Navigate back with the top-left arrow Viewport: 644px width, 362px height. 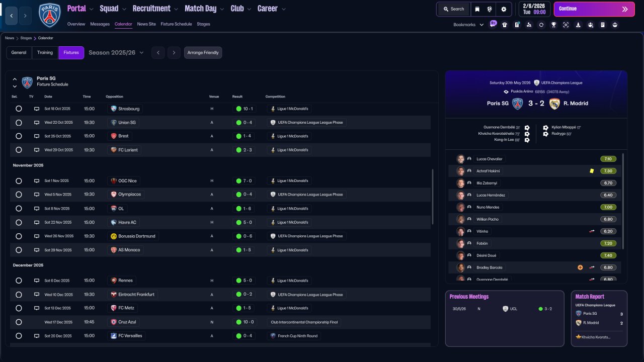12,16
